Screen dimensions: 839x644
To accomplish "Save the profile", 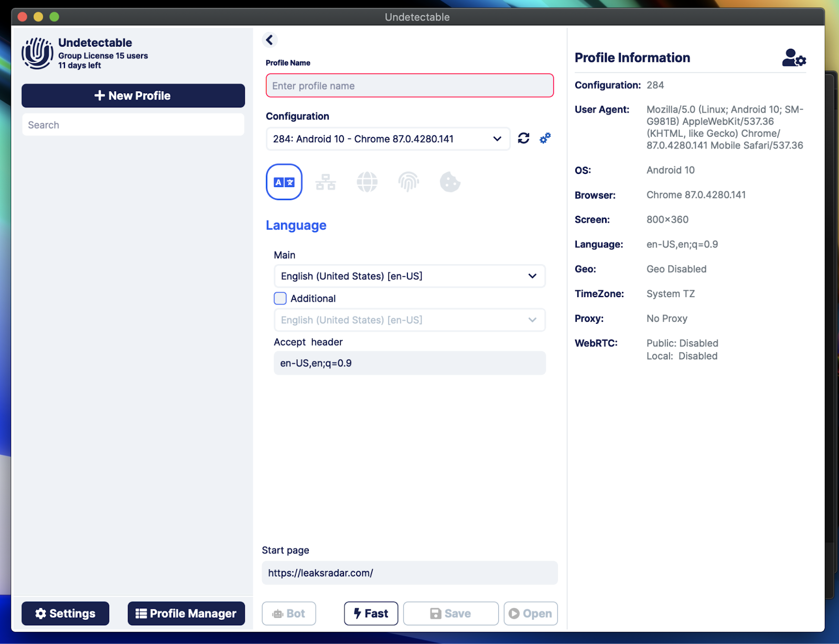I will tap(451, 614).
